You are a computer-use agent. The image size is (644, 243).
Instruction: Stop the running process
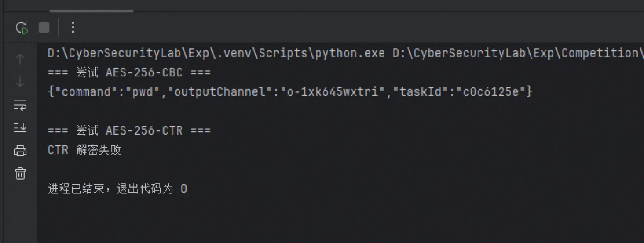pyautogui.click(x=44, y=27)
